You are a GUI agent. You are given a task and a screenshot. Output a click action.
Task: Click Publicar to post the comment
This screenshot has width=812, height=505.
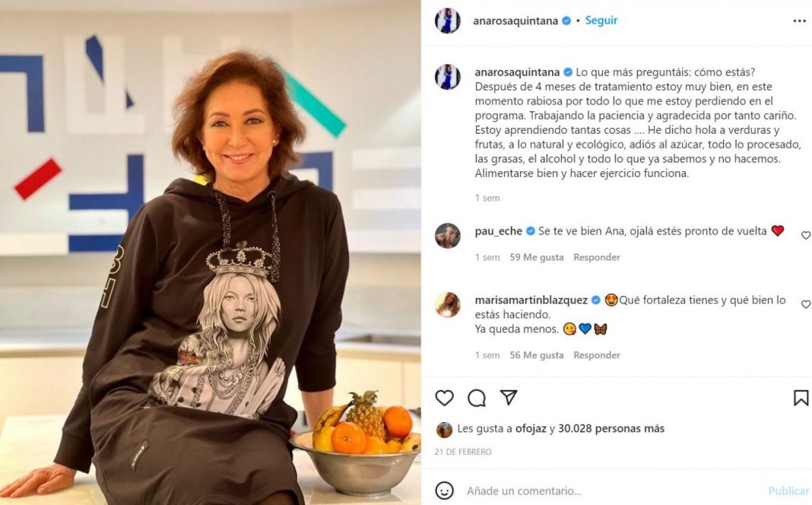pos(788,491)
